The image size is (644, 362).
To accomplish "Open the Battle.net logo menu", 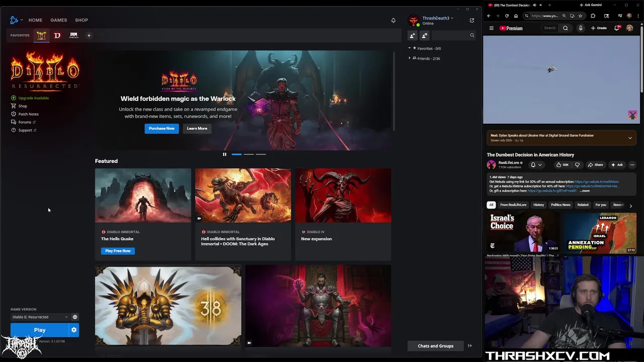I will pyautogui.click(x=16, y=20).
